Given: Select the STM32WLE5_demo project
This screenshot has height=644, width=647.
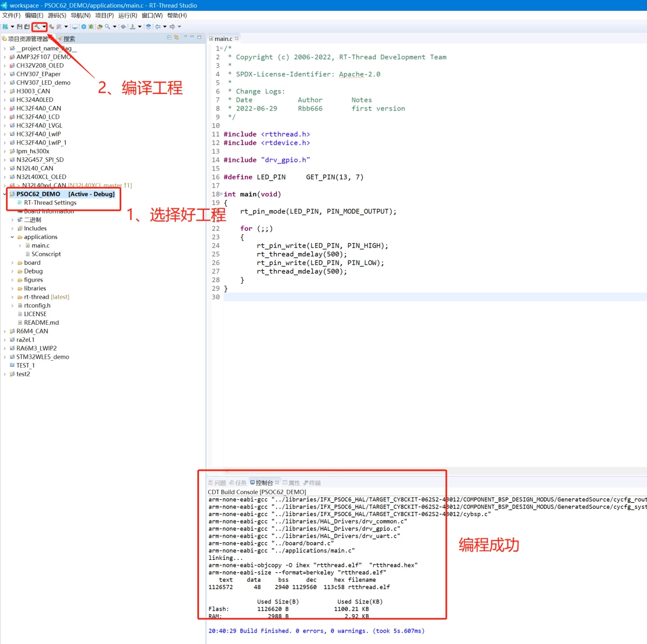Looking at the screenshot, I should tap(43, 357).
